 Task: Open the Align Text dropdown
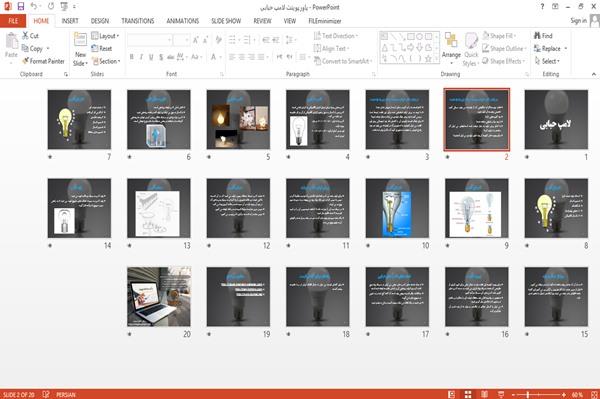tap(331, 49)
